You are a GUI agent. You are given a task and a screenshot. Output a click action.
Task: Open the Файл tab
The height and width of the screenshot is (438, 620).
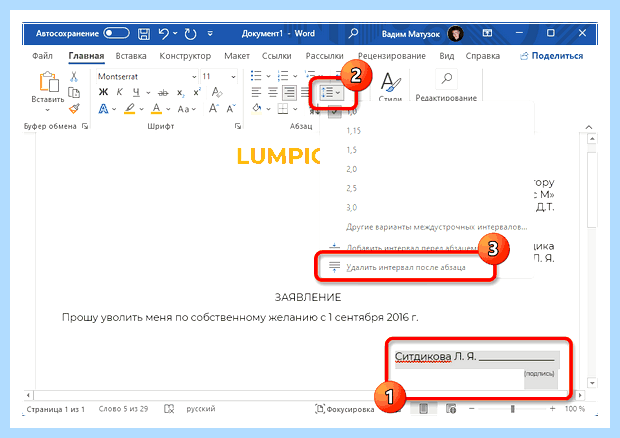point(42,56)
